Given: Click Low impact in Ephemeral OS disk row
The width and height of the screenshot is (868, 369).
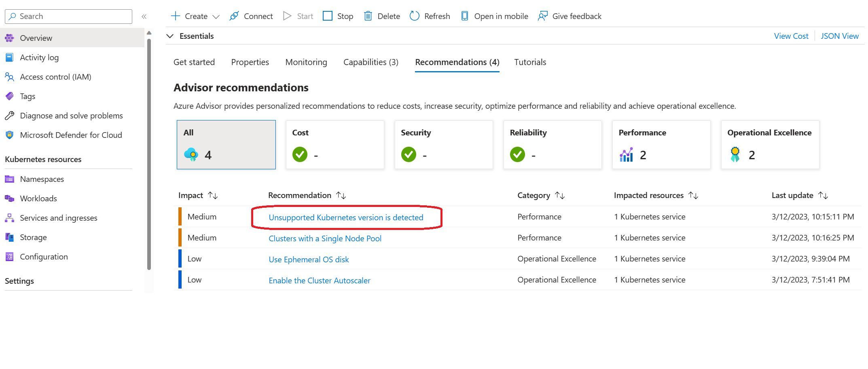Looking at the screenshot, I should pyautogui.click(x=195, y=259).
